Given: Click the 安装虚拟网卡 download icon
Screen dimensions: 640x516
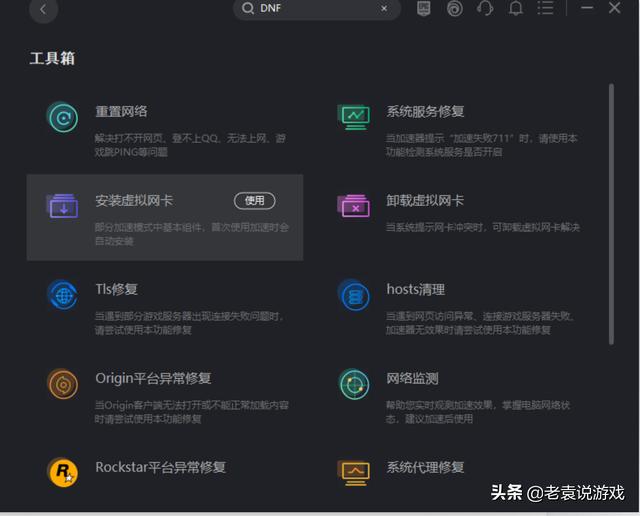Looking at the screenshot, I should [x=62, y=206].
